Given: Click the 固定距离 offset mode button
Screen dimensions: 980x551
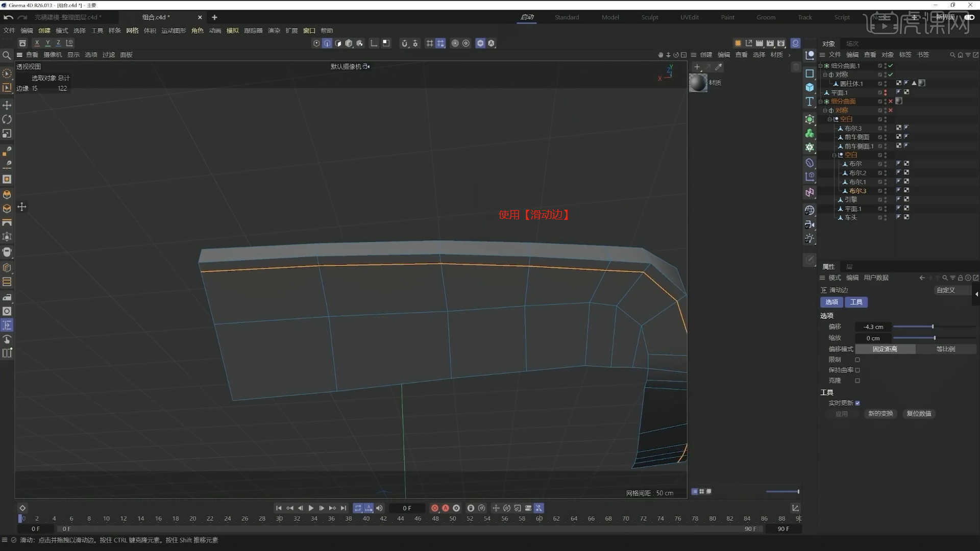Looking at the screenshot, I should (885, 349).
